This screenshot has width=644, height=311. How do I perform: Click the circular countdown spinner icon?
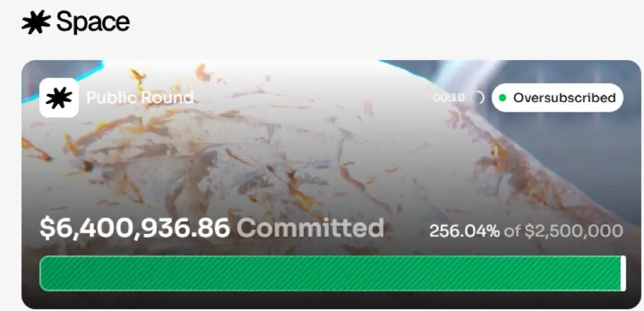pos(479,98)
